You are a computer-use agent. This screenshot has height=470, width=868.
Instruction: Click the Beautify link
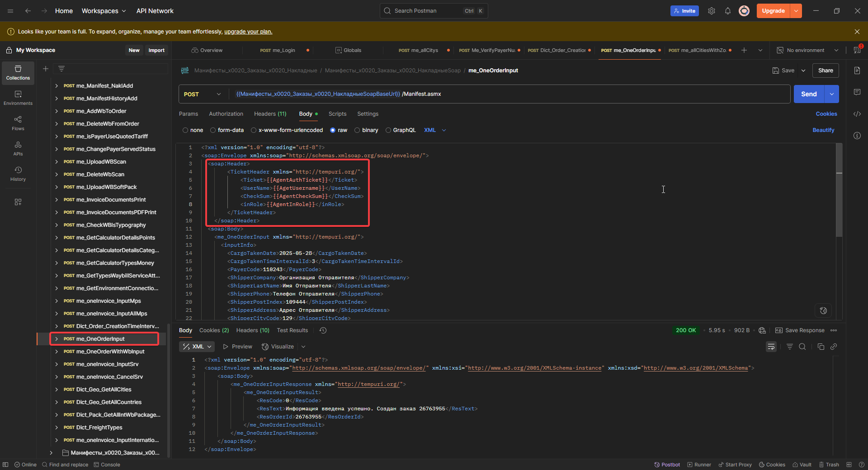point(823,130)
